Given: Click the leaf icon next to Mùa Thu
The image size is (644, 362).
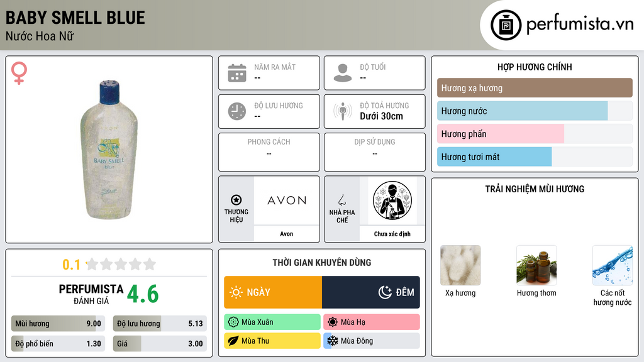Looking at the screenshot, I should click(233, 341).
